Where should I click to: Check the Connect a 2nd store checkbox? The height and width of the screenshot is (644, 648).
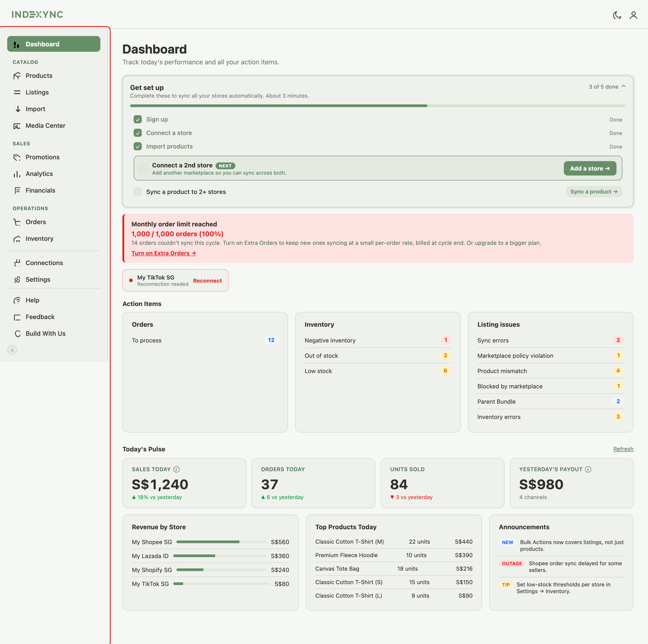click(144, 168)
